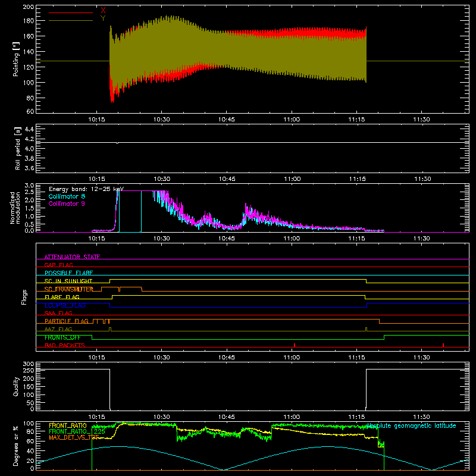Screen dimensions: 476x476
Task: Click the "Y" legend label in pointing plot
Action: pyautogui.click(x=103, y=18)
